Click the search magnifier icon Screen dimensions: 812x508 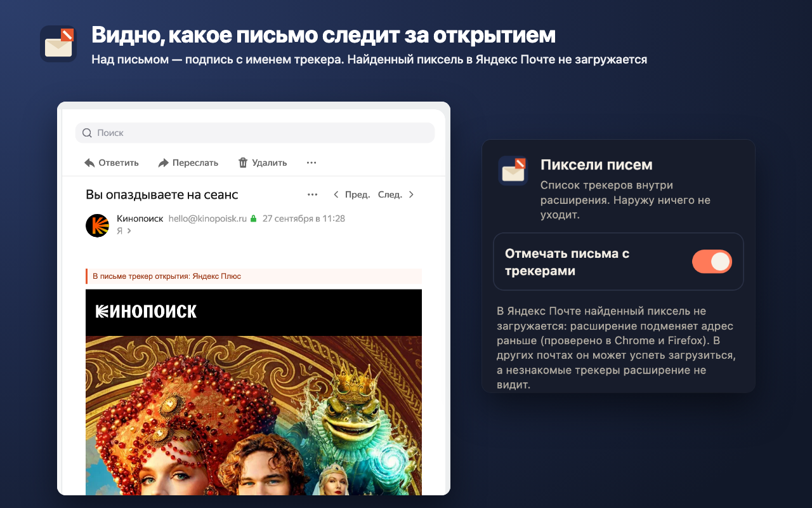(x=87, y=133)
